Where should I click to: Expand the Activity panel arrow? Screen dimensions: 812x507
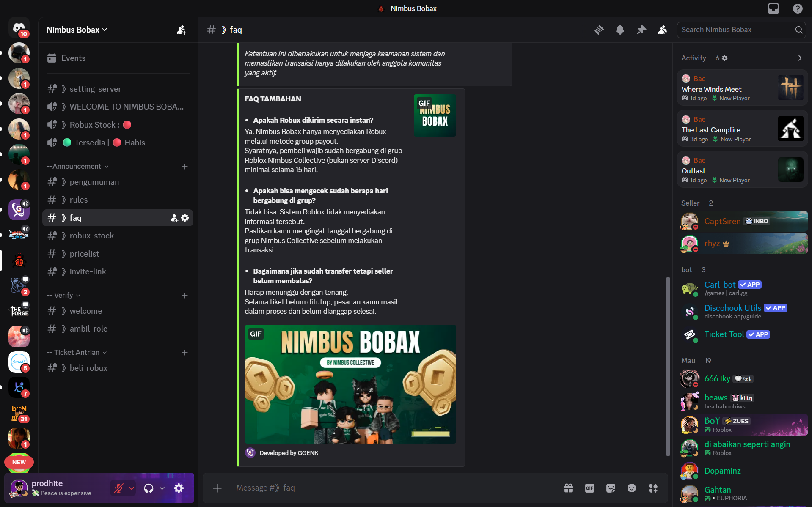tap(800, 58)
